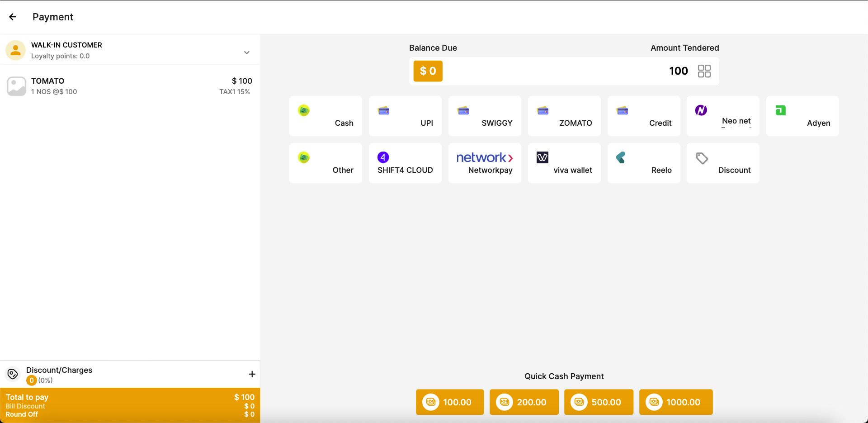Pay with Adyen
Viewport: 868px width, 423px height.
802,116
